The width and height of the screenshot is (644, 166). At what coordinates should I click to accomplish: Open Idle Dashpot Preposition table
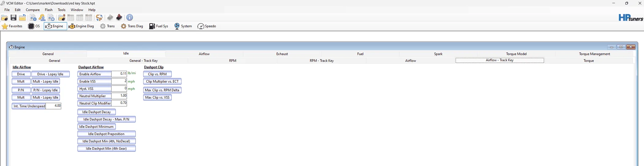tap(106, 134)
